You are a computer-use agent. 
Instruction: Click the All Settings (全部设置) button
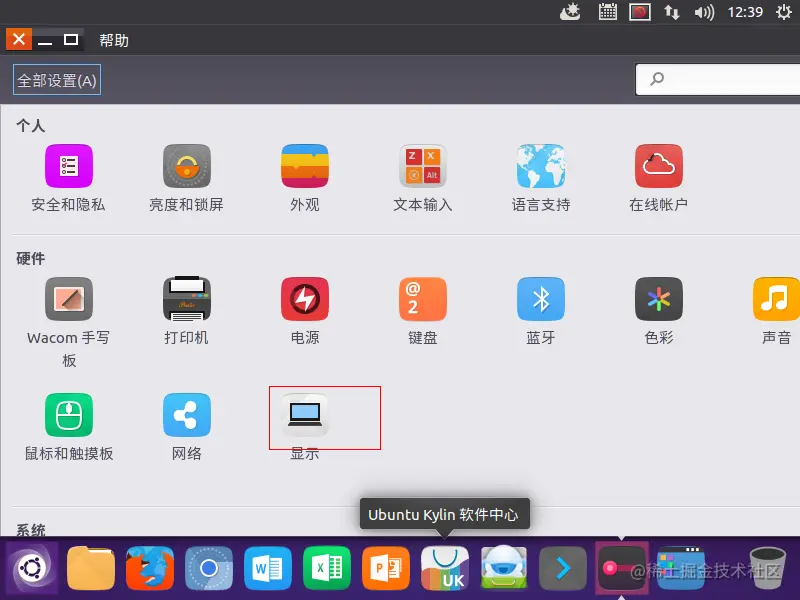[57, 80]
